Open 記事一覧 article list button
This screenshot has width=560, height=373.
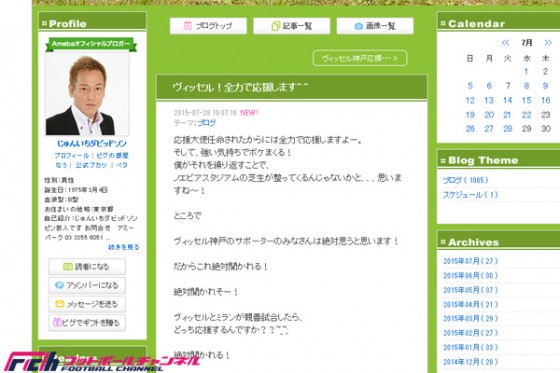point(291,26)
